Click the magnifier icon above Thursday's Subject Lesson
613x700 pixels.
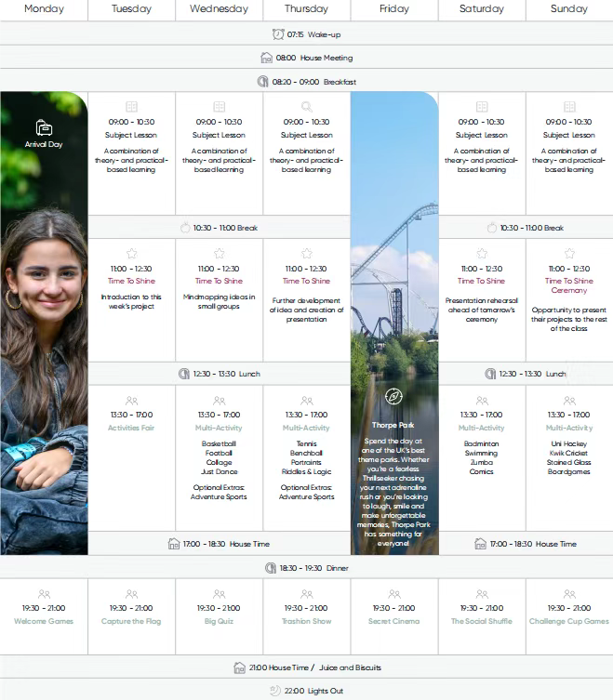click(307, 107)
